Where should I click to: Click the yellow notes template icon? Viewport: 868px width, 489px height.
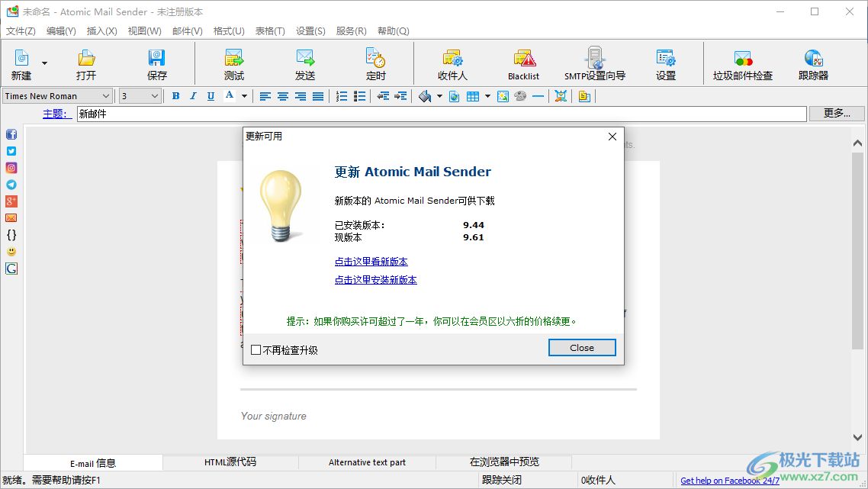coord(584,96)
